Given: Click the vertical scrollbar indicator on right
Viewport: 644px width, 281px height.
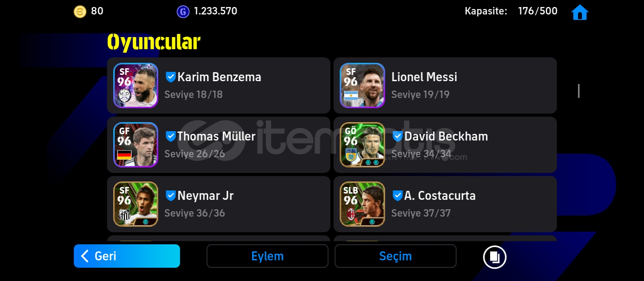Looking at the screenshot, I should click(x=578, y=91).
